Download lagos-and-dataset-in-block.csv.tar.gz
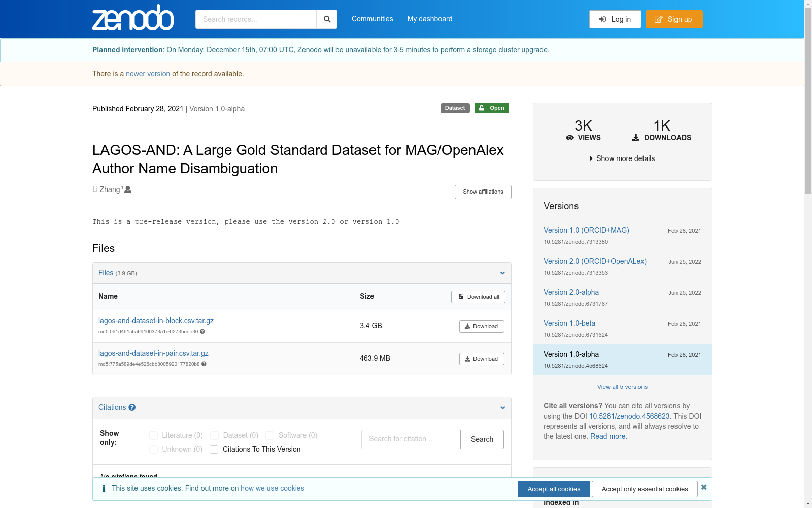The image size is (812, 508). point(482,326)
